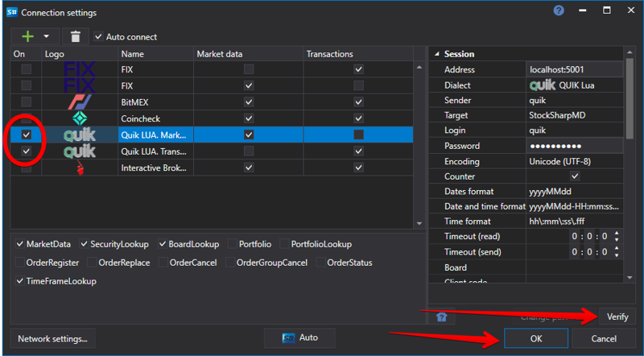Click the green plus add connection icon
This screenshot has height=356, width=644.
27,36
